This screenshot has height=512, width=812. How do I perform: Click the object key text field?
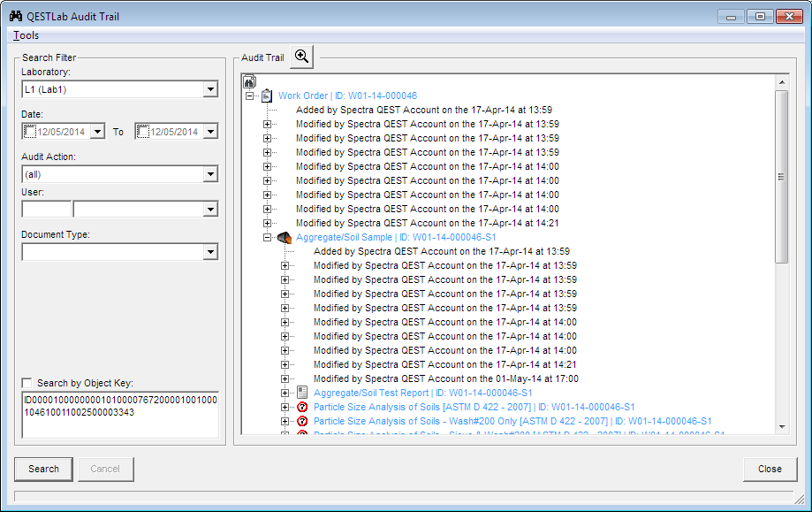tap(121, 414)
